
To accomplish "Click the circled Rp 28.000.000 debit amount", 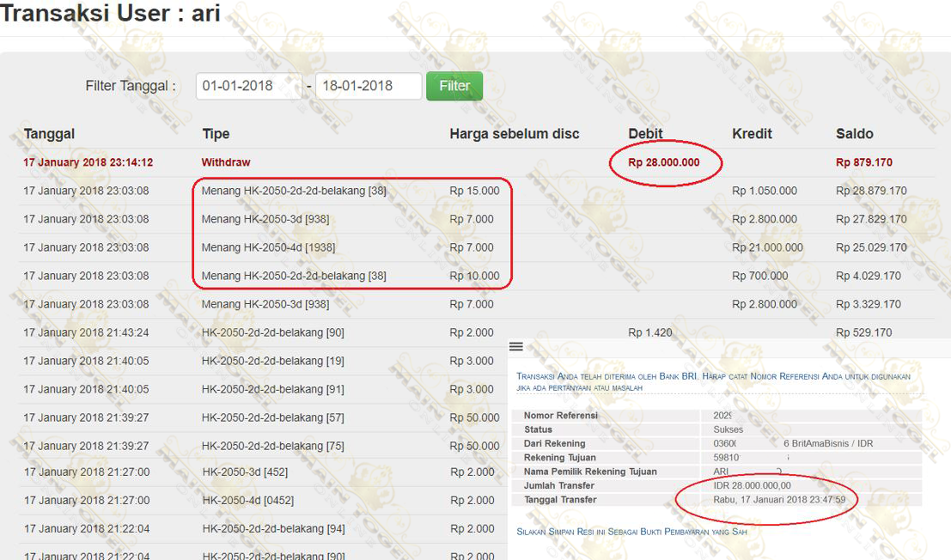I will click(x=663, y=162).
